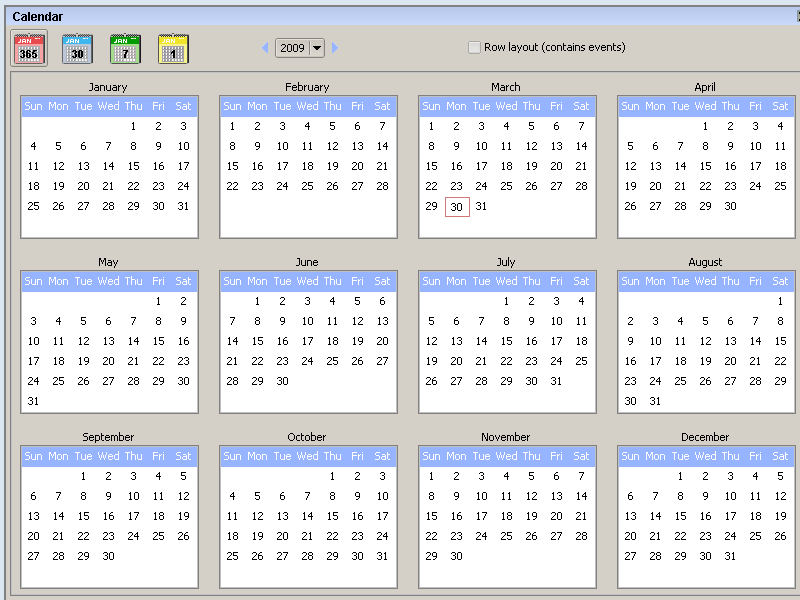
Task: Select February 14 in the year grid
Action: point(382,146)
